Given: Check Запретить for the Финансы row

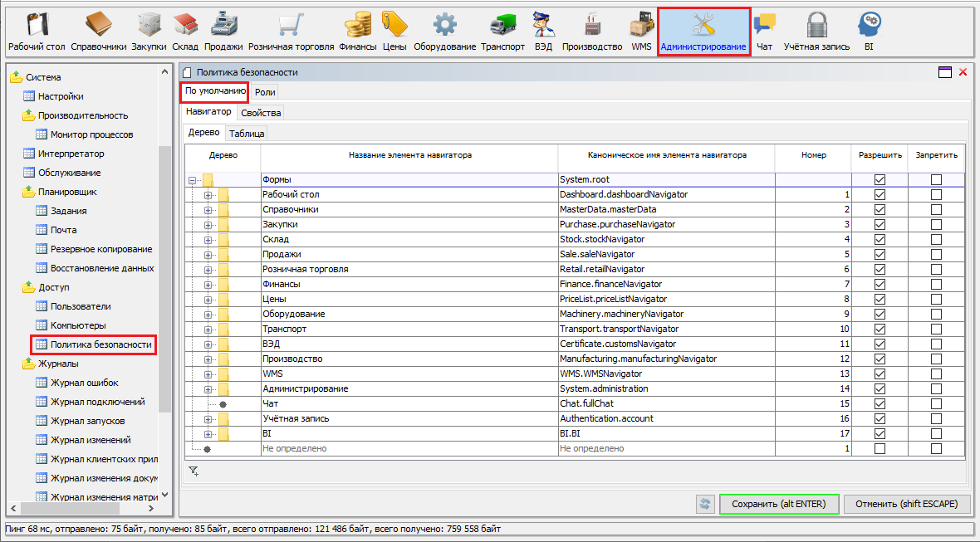Looking at the screenshot, I should (937, 284).
